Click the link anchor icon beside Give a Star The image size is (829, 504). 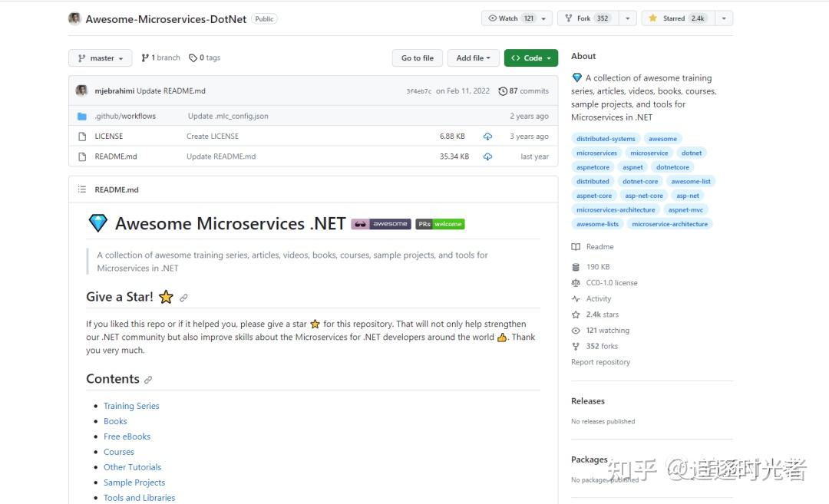coord(183,298)
